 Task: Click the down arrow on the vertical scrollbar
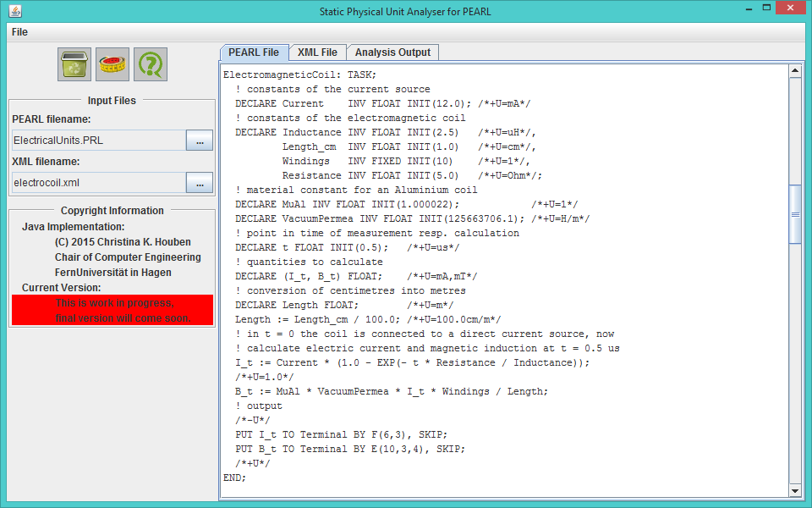796,491
